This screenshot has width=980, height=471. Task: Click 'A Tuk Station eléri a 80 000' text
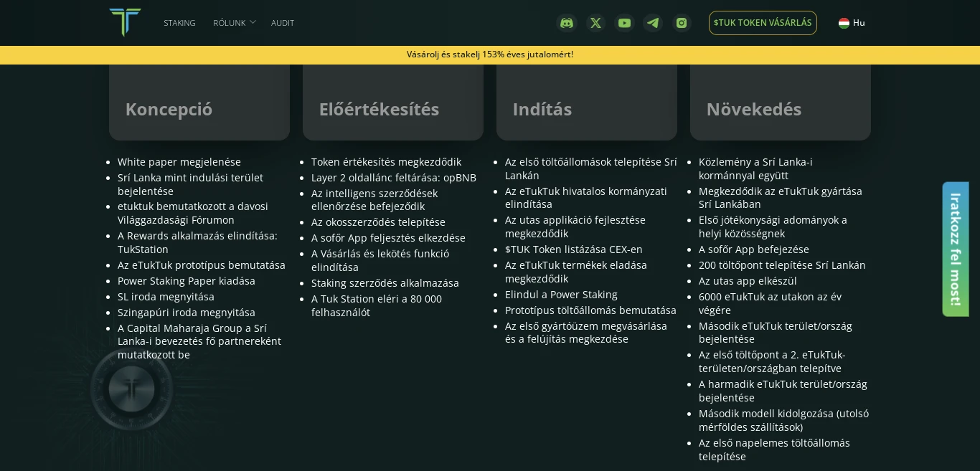point(377,299)
